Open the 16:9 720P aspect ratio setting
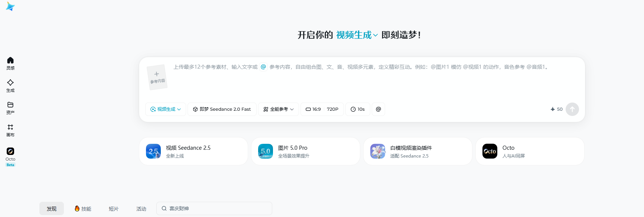Screen dimensions: 644x217 [322, 109]
